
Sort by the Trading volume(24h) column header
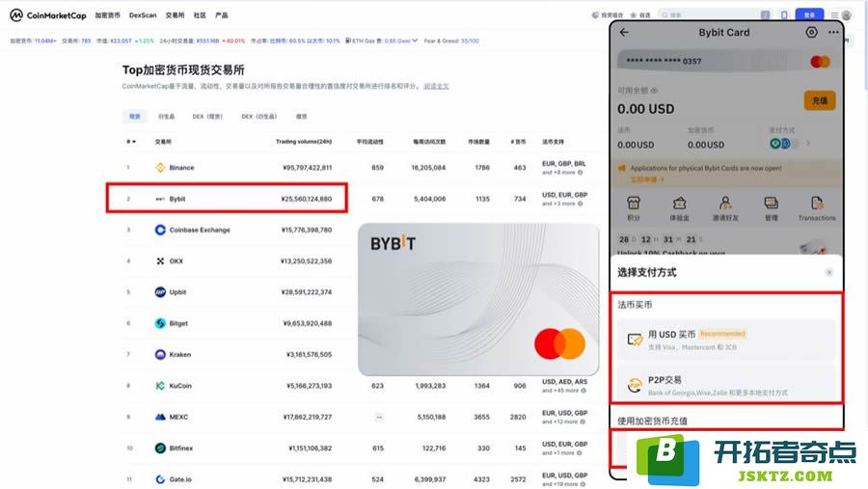pyautogui.click(x=304, y=142)
